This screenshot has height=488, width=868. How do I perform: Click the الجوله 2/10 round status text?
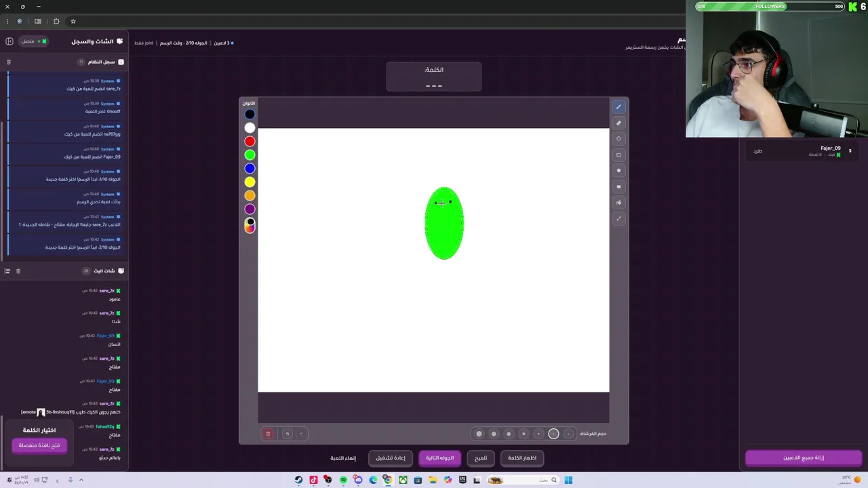pyautogui.click(x=184, y=43)
